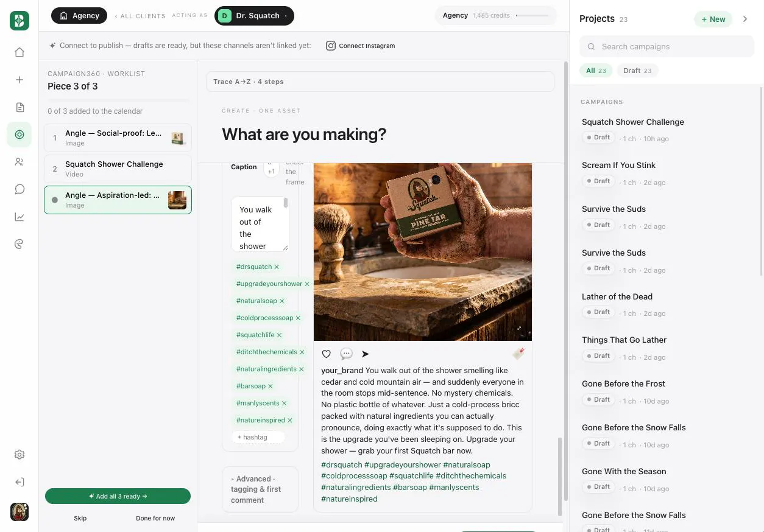Viewport: 764px width, 532px height.
Task: Click the comment bubble icon under post
Action: coord(346,354)
